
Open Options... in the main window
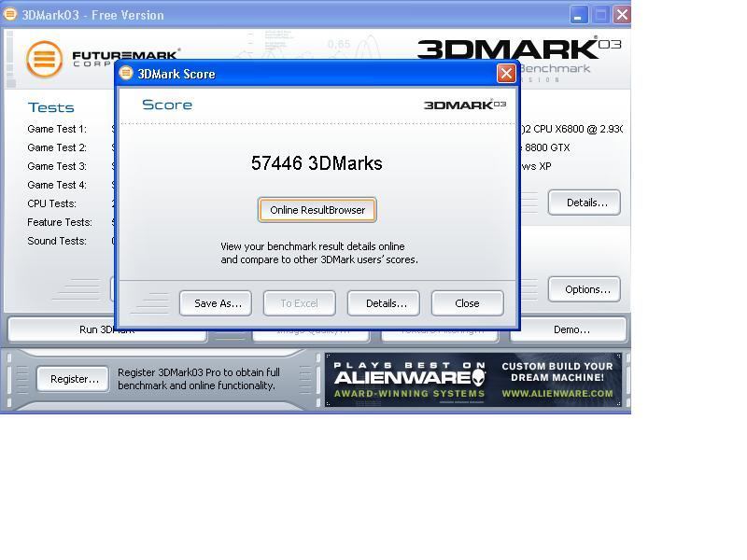click(x=585, y=289)
